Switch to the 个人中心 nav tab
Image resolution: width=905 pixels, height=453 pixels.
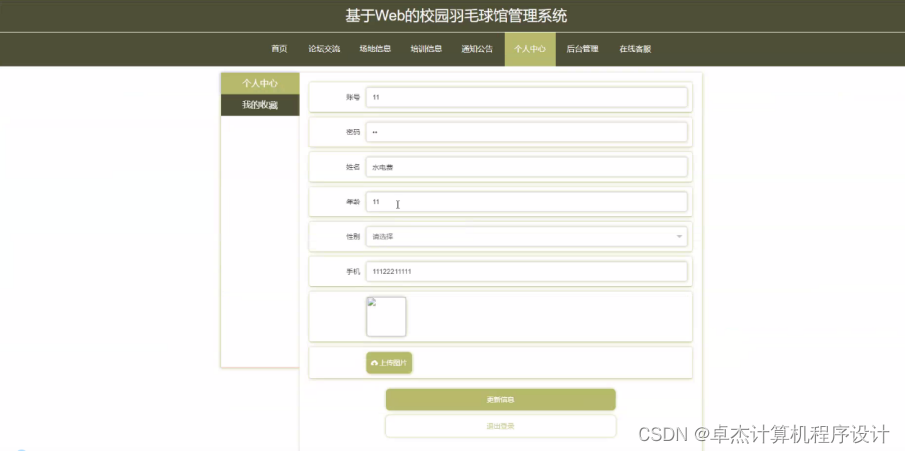click(530, 49)
